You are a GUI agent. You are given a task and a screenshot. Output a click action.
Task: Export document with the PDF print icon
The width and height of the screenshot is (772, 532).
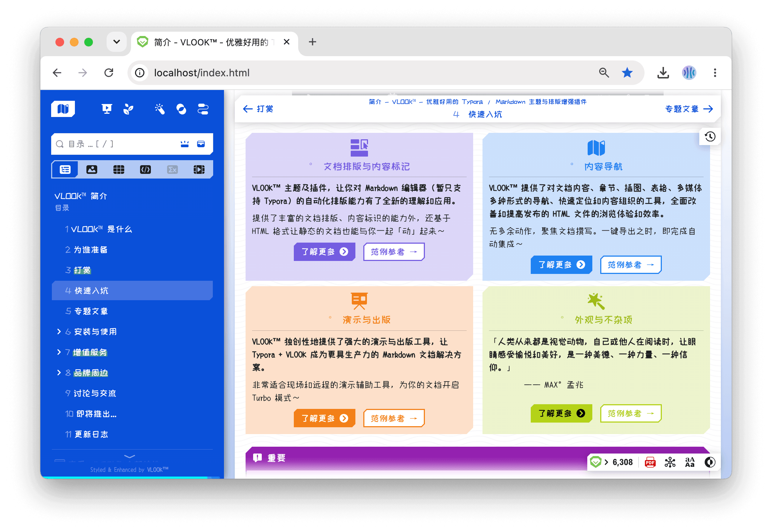point(650,462)
